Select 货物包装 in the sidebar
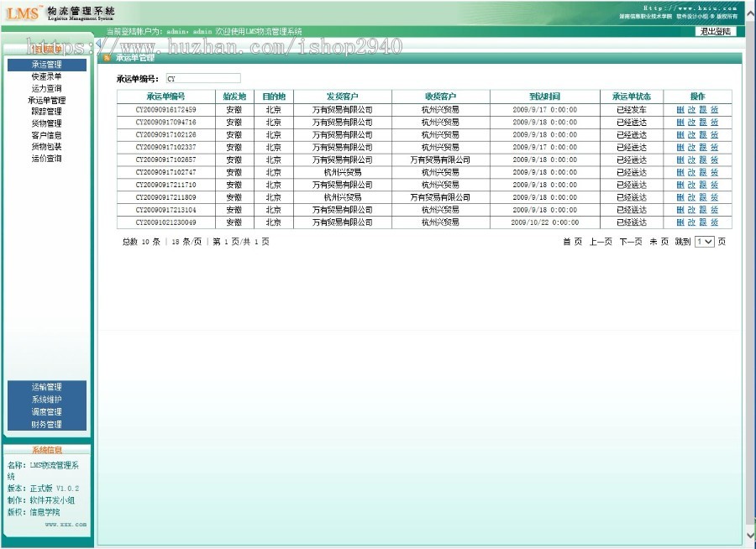 47,147
